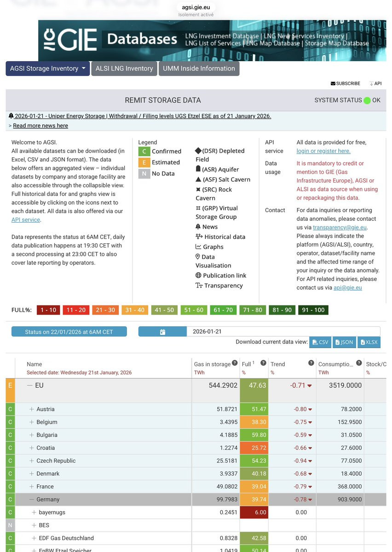Select the 1 - 10 full% swatch
Viewport: 392px width, 552px height.
coord(48,310)
